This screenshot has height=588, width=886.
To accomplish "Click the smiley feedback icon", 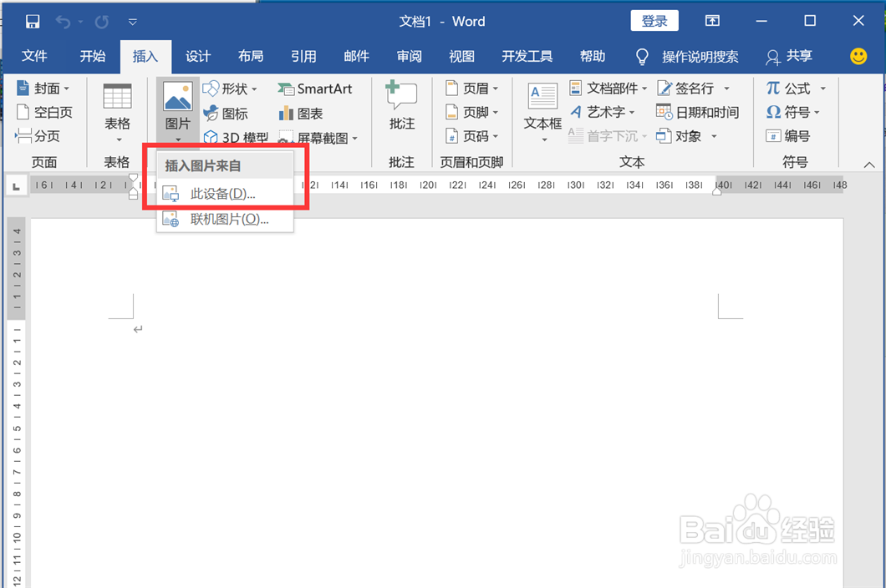I will click(859, 56).
